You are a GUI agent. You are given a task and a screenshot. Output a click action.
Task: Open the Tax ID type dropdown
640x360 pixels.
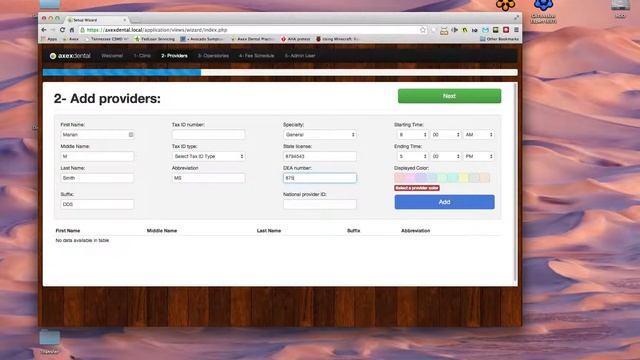pos(208,156)
